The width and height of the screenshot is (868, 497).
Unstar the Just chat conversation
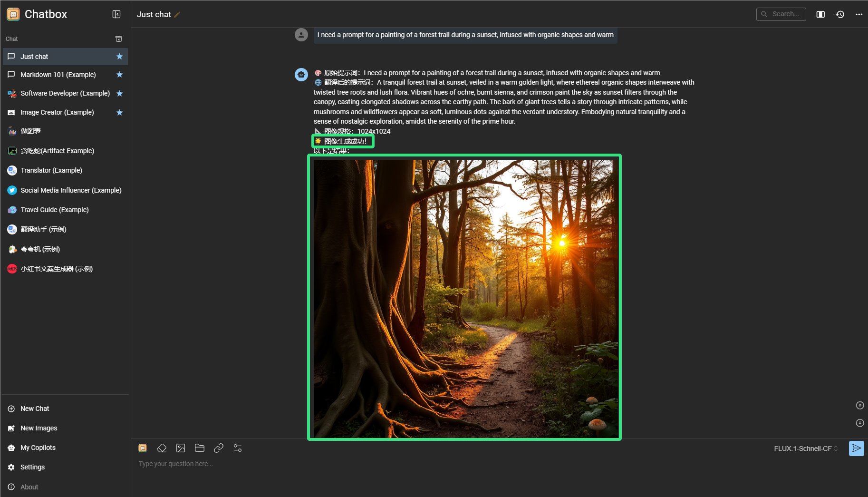(119, 57)
